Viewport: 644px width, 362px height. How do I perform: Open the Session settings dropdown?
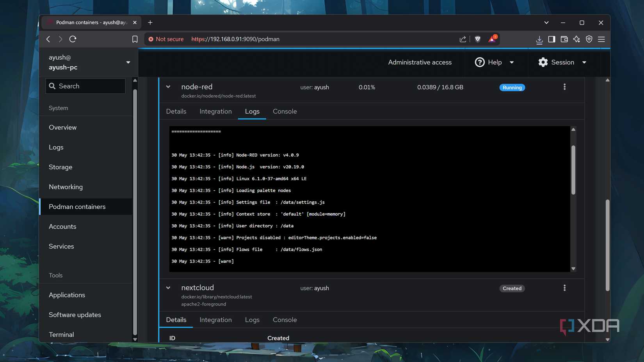(x=562, y=62)
